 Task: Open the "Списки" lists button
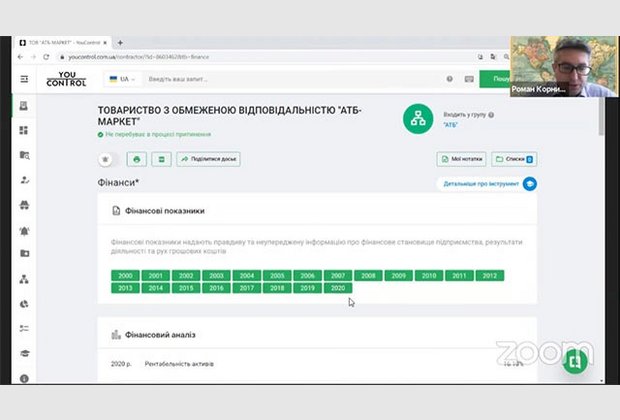(513, 159)
